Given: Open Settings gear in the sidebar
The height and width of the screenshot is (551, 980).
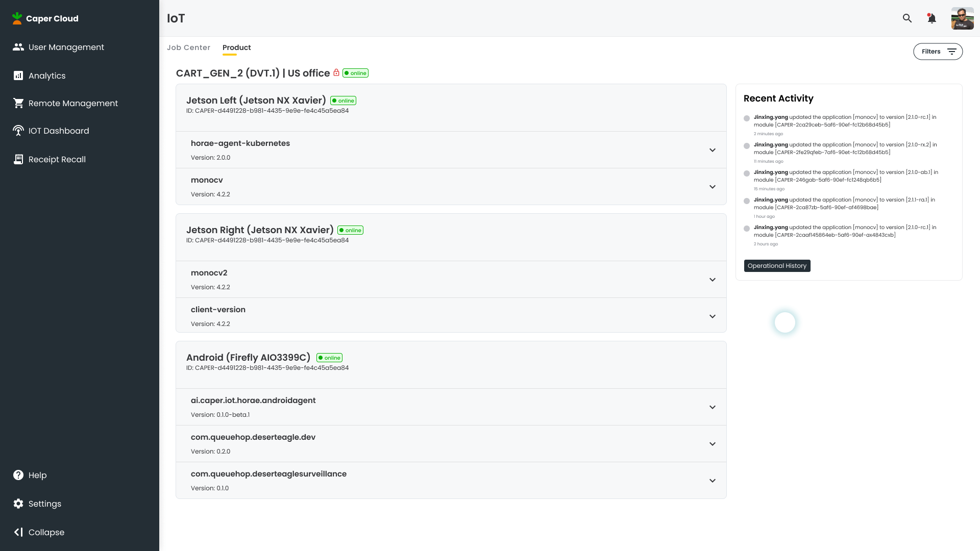Looking at the screenshot, I should 18,504.
